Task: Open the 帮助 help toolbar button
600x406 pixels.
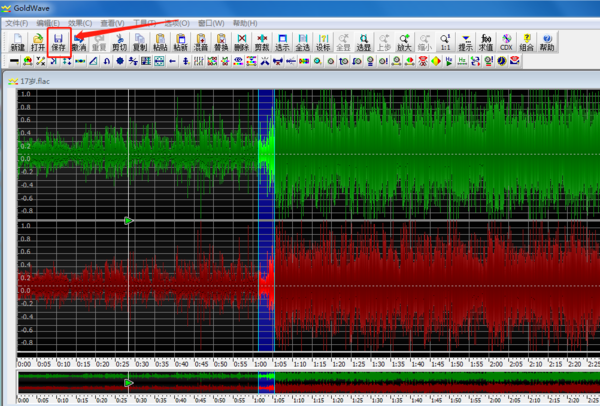Action: pos(547,42)
